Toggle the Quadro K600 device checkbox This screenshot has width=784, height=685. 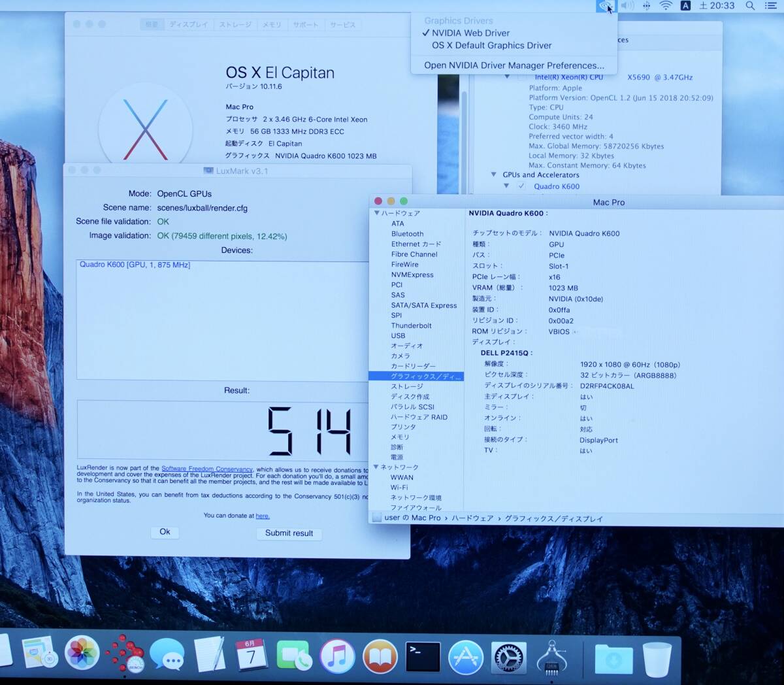pyautogui.click(x=521, y=186)
